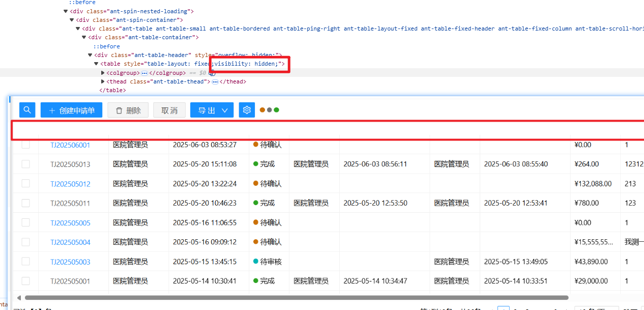This screenshot has width=644, height=310.
Task: Click the timestamp 2025-05-14 10:34:47
Action: [x=375, y=281]
